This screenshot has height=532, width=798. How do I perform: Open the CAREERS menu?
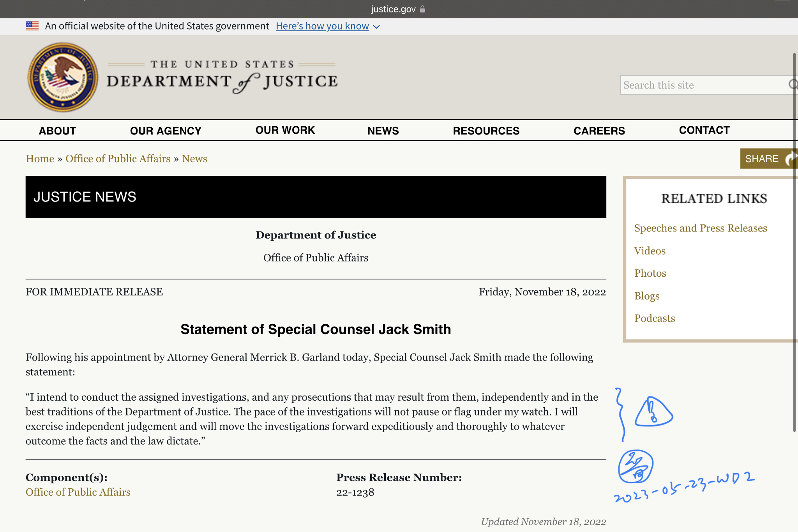tap(599, 131)
